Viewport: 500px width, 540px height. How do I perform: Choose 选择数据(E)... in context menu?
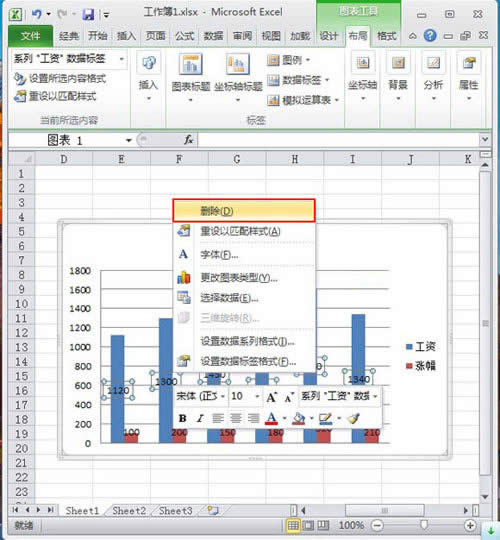(244, 298)
